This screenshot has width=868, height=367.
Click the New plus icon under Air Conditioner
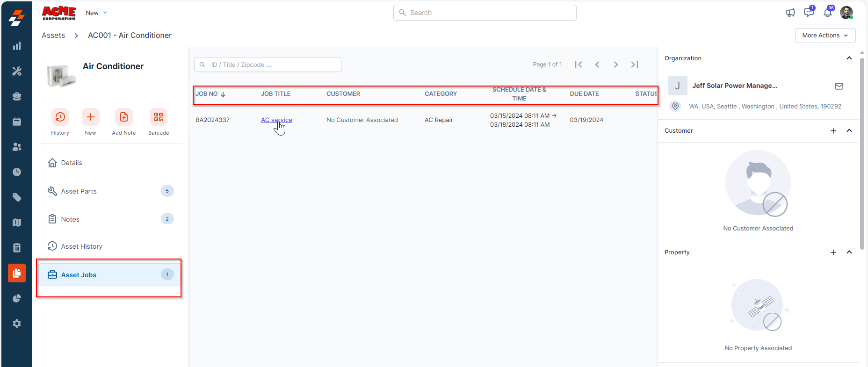(x=91, y=117)
